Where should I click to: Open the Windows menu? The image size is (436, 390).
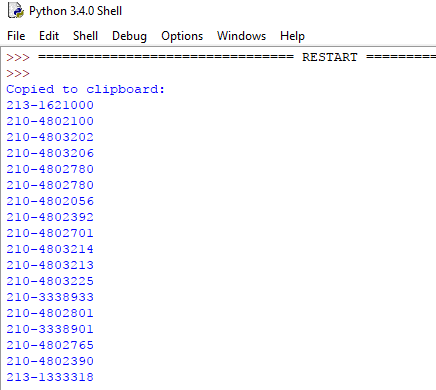[241, 36]
